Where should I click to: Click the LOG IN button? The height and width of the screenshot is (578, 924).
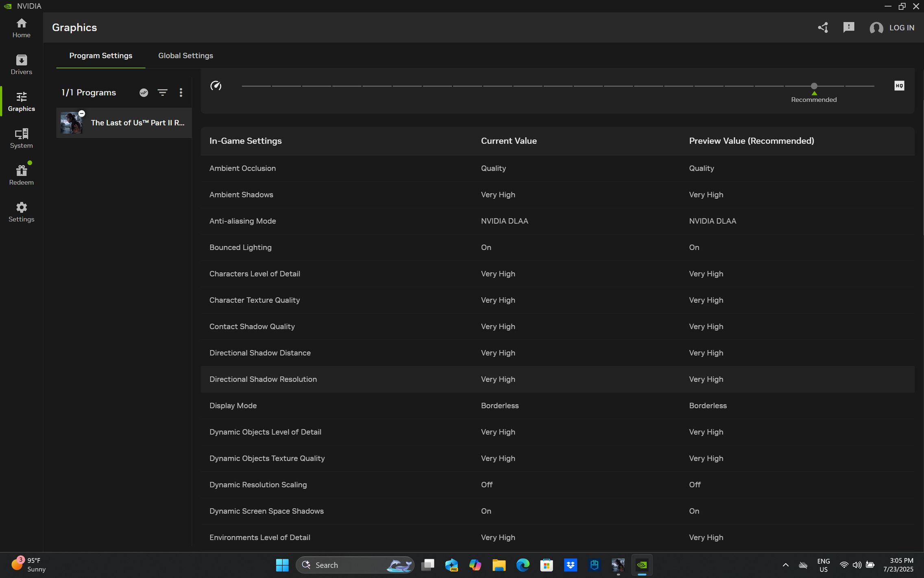click(902, 28)
